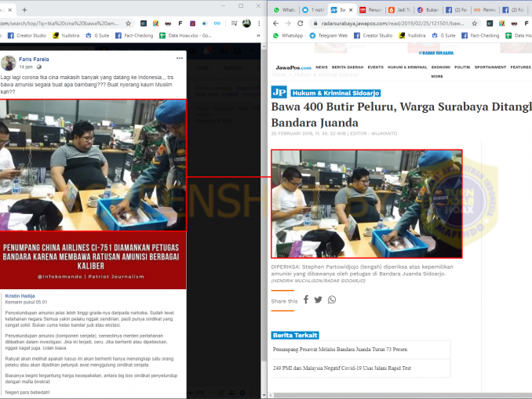The image size is (532, 399).
Task: Switch to the 'Jadi Te' tab
Action: pyautogui.click(x=399, y=10)
